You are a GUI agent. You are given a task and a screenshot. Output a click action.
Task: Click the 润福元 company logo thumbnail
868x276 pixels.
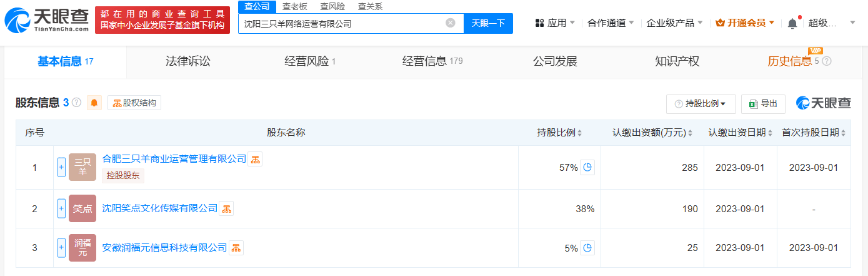[82, 248]
